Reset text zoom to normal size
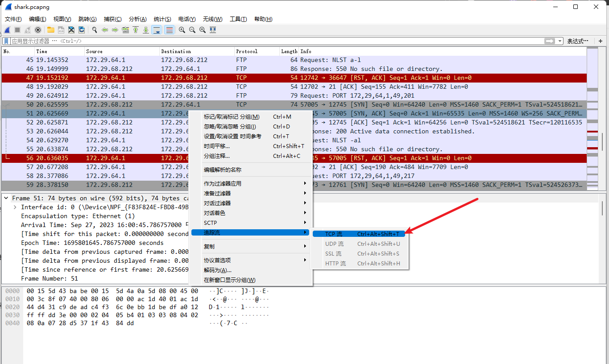 (x=203, y=30)
